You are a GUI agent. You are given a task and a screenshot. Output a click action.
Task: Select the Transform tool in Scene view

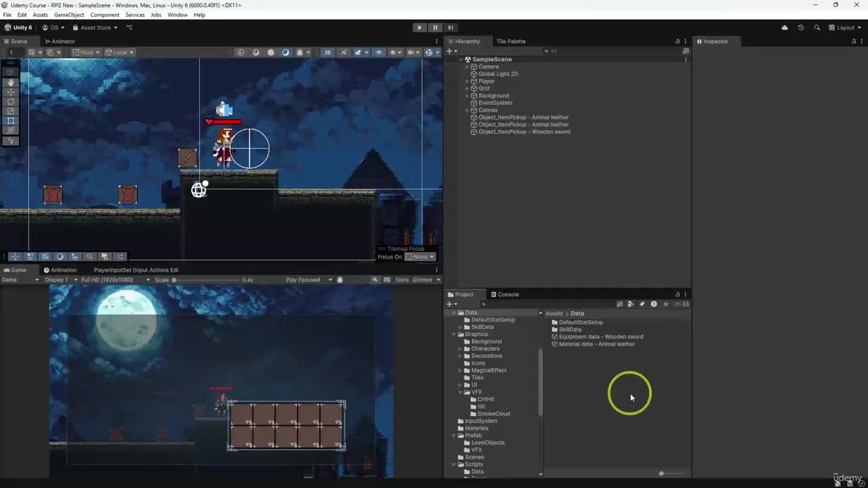pos(11,130)
